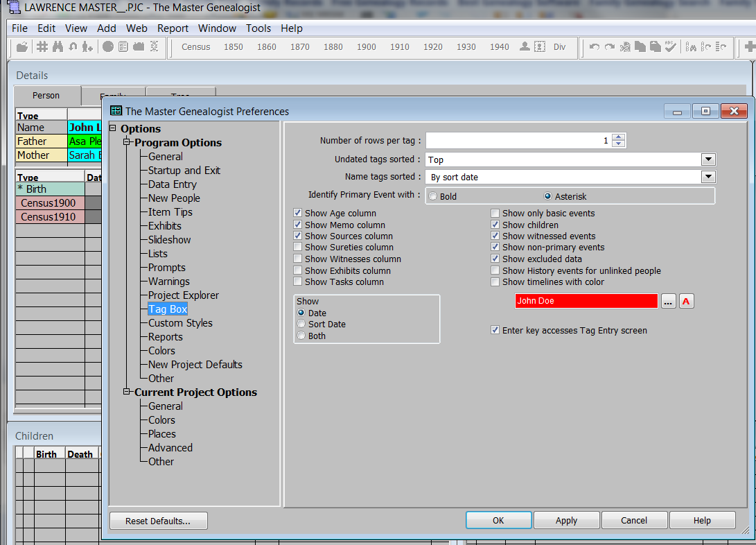This screenshot has height=545, width=756.
Task: Click the OK button
Action: pos(498,521)
